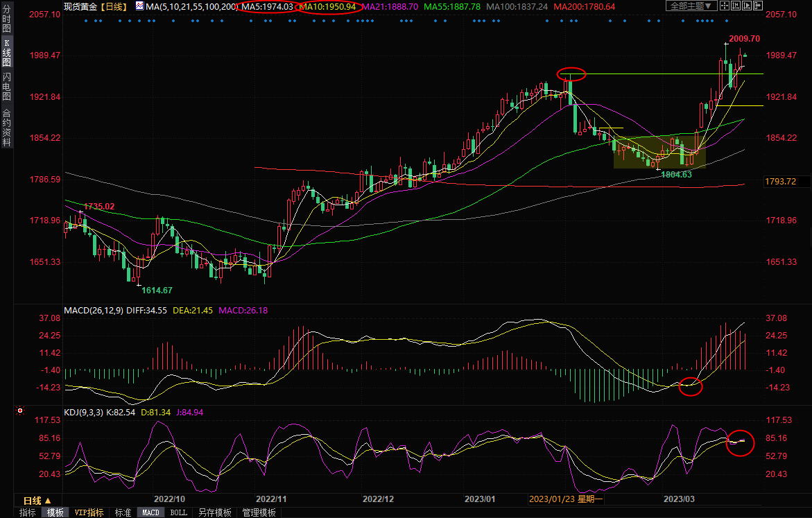Click the 管理模板 button
The width and height of the screenshot is (812, 518).
(x=258, y=512)
